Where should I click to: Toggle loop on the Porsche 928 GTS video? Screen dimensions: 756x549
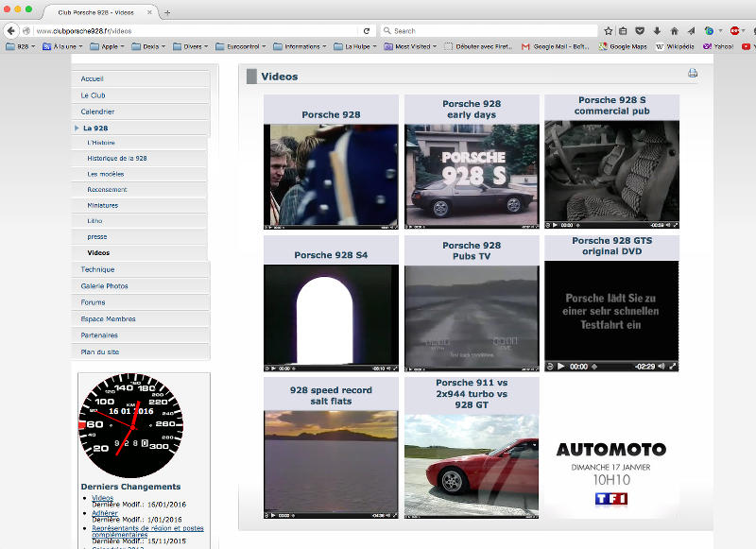pos(550,367)
